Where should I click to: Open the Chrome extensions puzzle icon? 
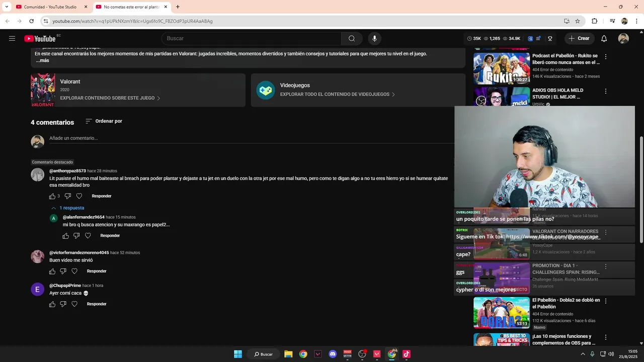tap(595, 21)
